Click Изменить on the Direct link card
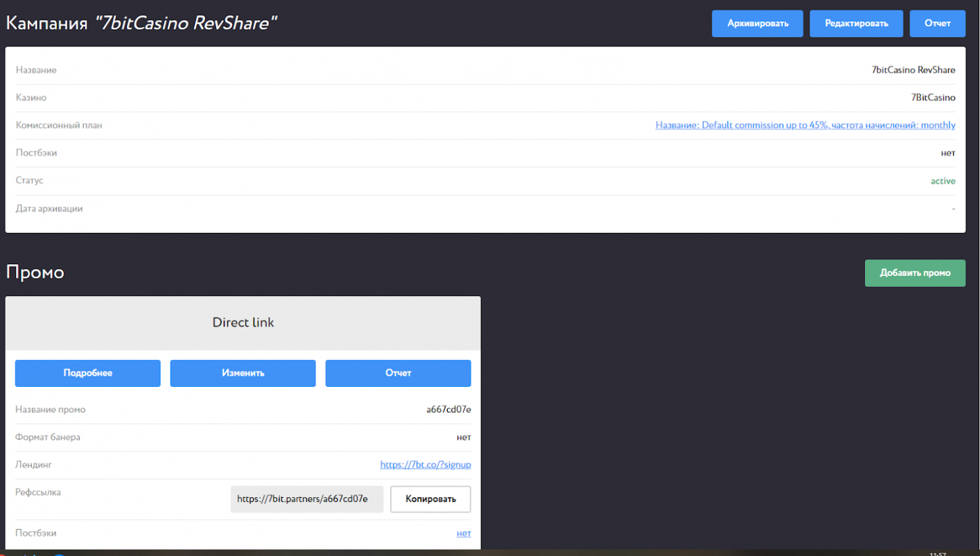 (x=243, y=373)
